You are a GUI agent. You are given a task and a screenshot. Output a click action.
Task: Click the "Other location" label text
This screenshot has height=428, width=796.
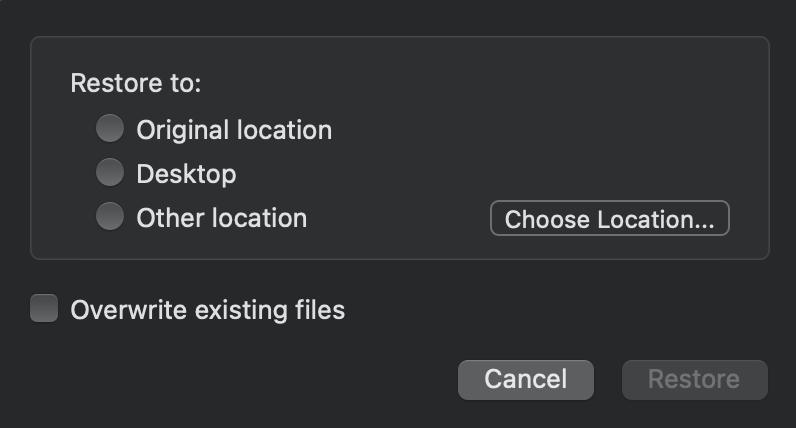coord(221,218)
